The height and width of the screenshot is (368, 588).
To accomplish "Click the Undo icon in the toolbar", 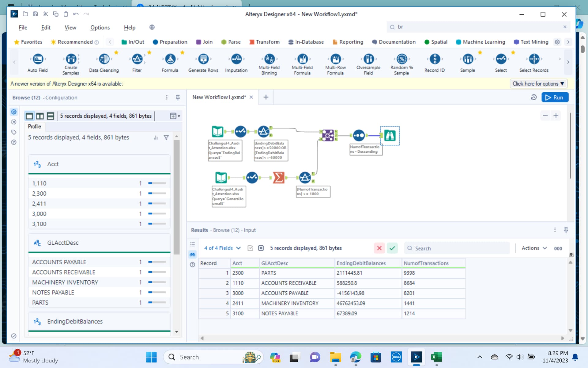I will (x=76, y=14).
